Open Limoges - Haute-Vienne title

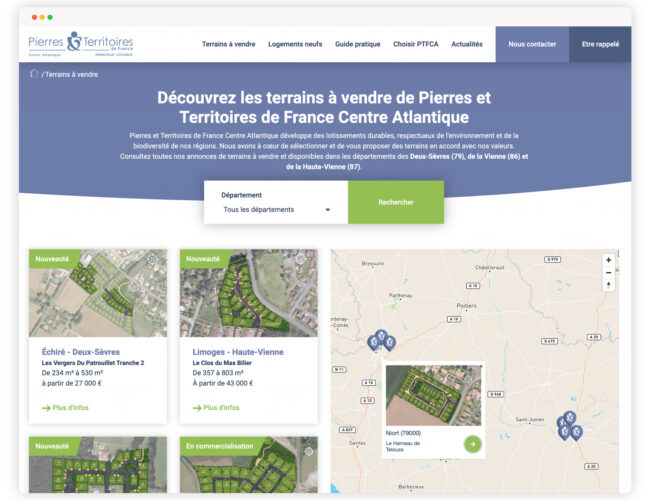point(238,352)
